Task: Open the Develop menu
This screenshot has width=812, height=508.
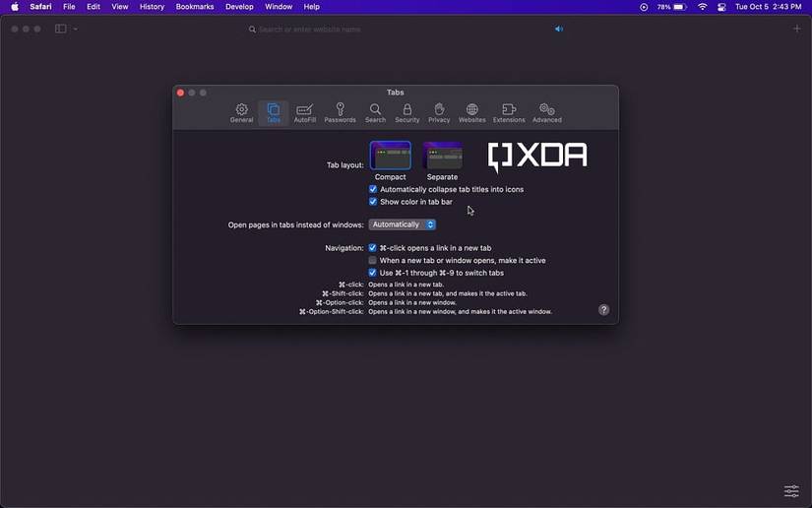Action: (239, 7)
